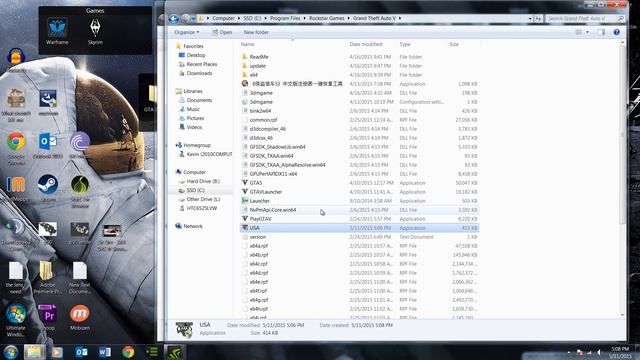Click the refresh button beside address bar

pos(538,18)
